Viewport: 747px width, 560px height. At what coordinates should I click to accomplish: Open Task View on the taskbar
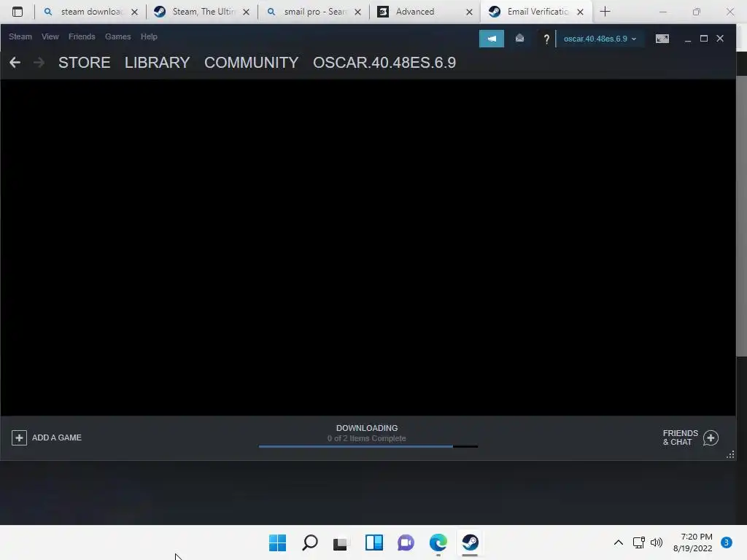(x=340, y=542)
